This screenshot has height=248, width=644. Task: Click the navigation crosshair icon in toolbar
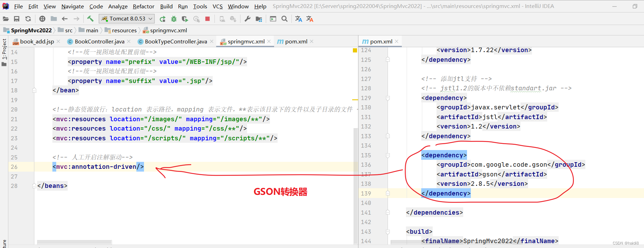[x=42, y=19]
